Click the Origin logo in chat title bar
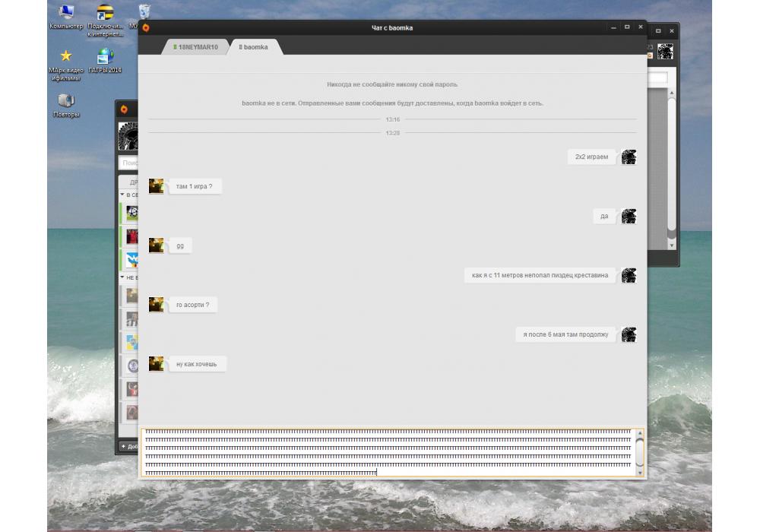The image size is (760, 532). pos(146,28)
